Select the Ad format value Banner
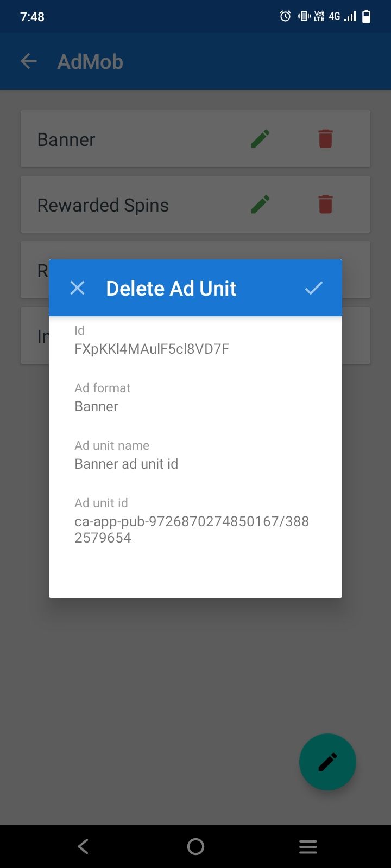The width and height of the screenshot is (391, 868). pyautogui.click(x=96, y=406)
